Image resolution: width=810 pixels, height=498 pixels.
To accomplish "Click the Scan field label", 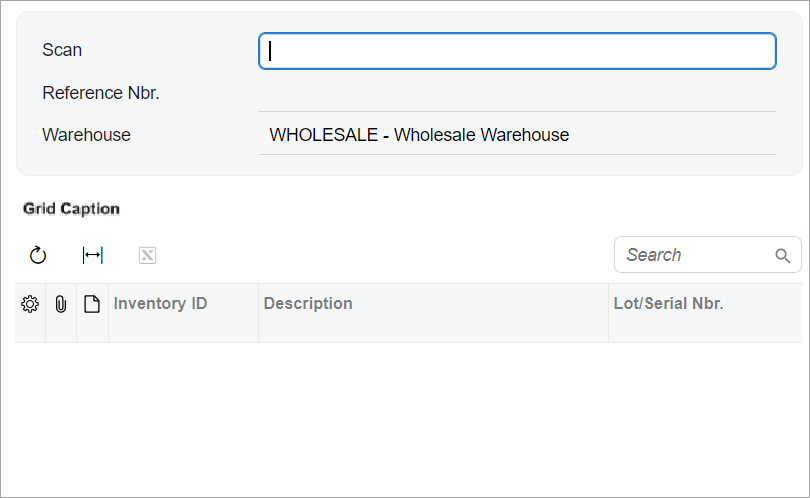I will (62, 50).
